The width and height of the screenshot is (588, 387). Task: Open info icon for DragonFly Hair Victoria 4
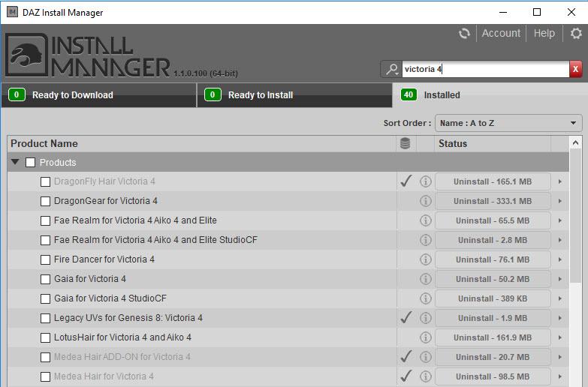click(x=425, y=181)
